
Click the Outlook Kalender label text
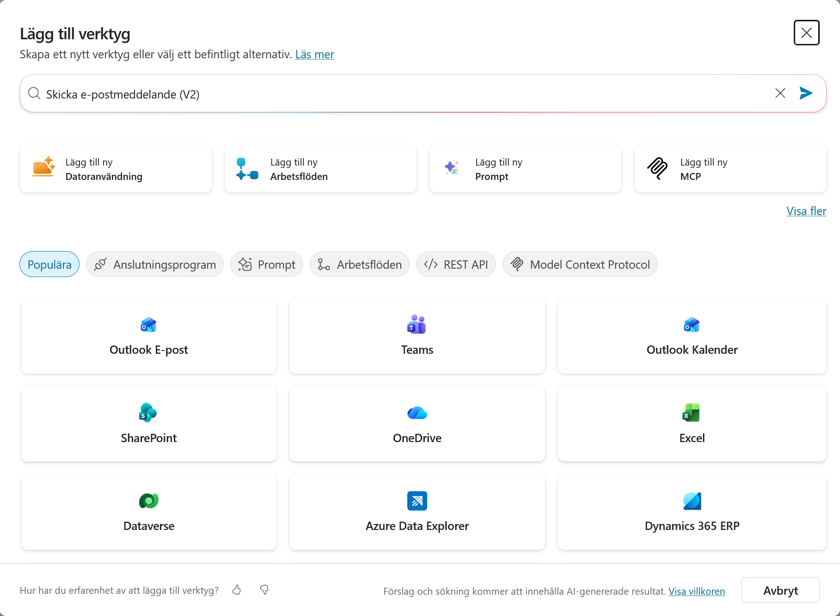coord(692,350)
